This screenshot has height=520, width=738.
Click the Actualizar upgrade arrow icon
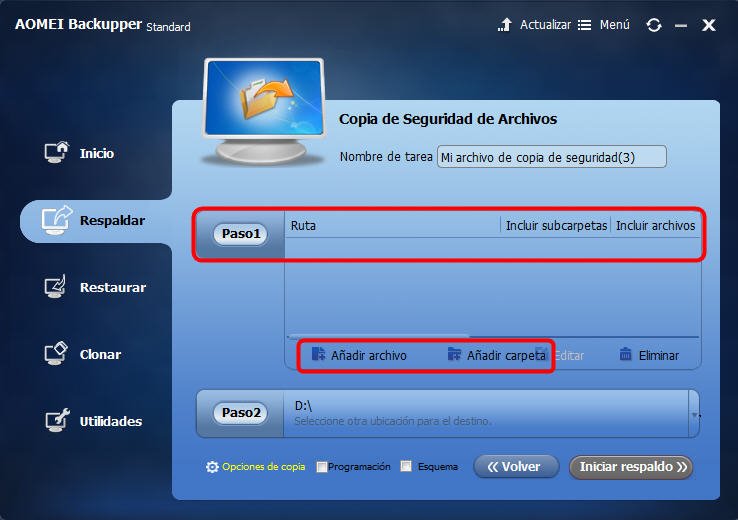[505, 24]
